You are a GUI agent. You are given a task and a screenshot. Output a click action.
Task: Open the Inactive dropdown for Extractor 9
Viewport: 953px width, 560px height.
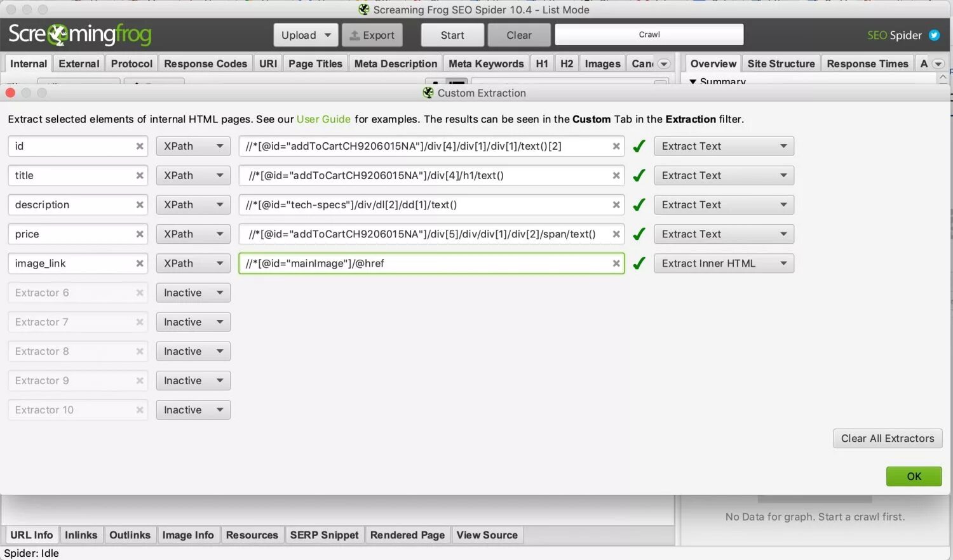click(x=193, y=380)
